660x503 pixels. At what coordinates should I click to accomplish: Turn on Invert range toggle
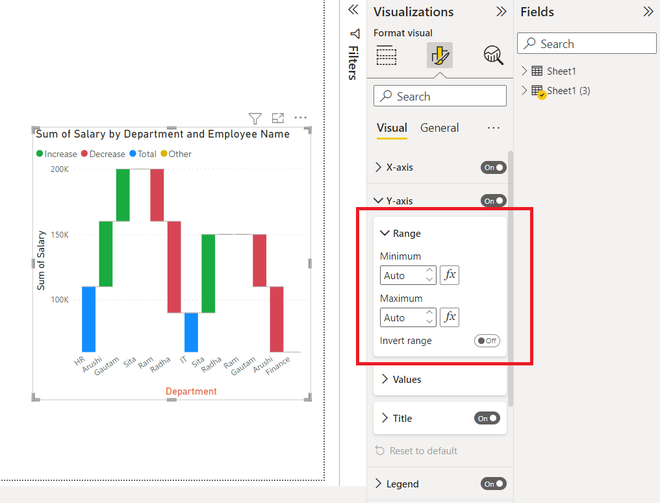(487, 341)
